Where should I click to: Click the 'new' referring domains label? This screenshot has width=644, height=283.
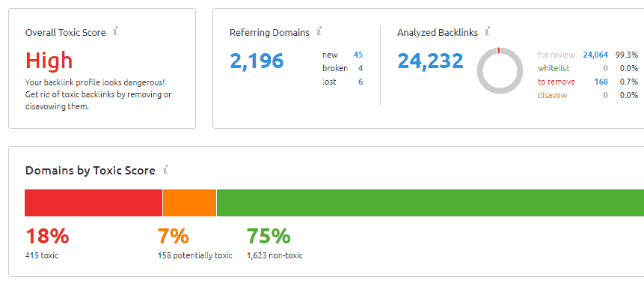click(330, 55)
